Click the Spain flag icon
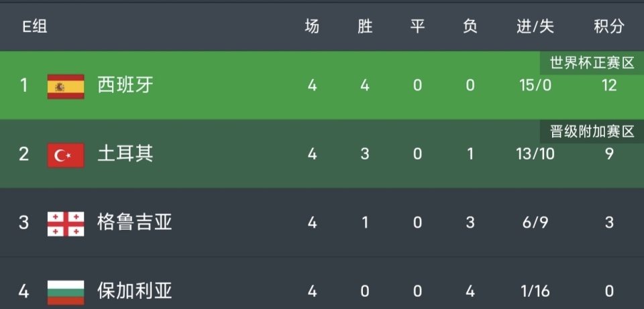Viewport: 644px width, 309px height. 65,86
